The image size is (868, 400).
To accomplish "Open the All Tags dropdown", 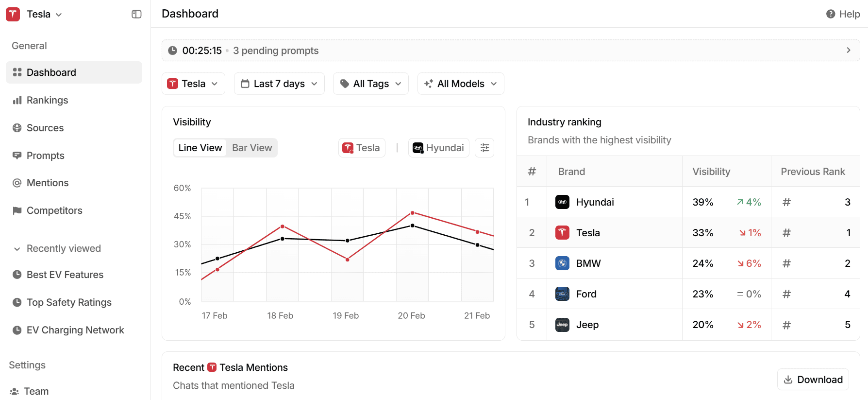I will tap(371, 84).
